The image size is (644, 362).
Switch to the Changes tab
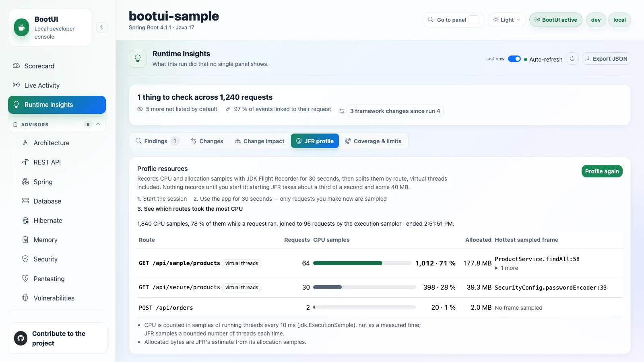coord(207,141)
